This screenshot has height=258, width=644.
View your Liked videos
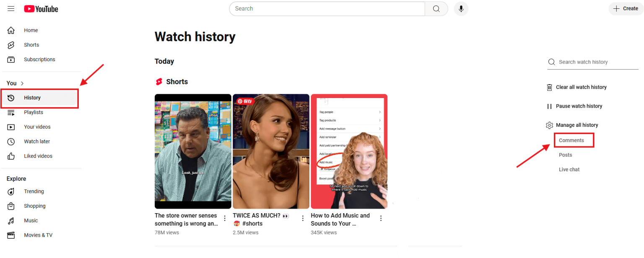(x=38, y=156)
